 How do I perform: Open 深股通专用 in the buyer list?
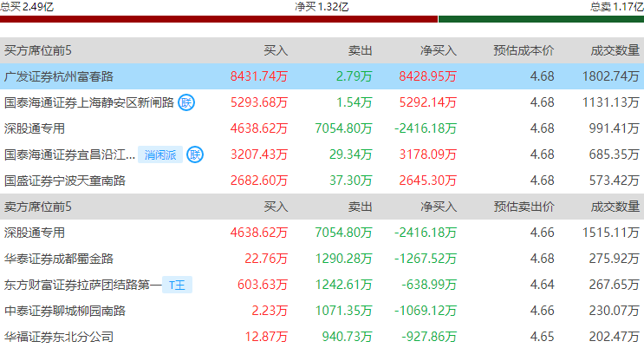click(35, 128)
